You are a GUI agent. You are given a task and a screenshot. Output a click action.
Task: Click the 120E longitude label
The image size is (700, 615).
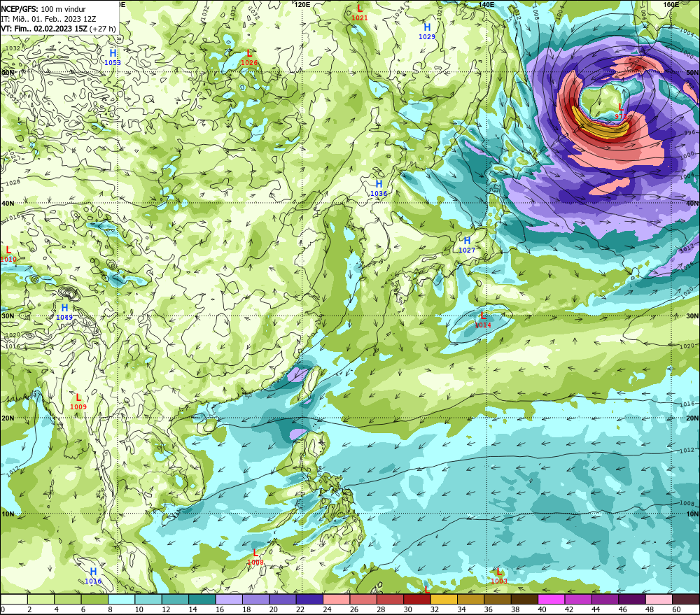click(x=302, y=4)
